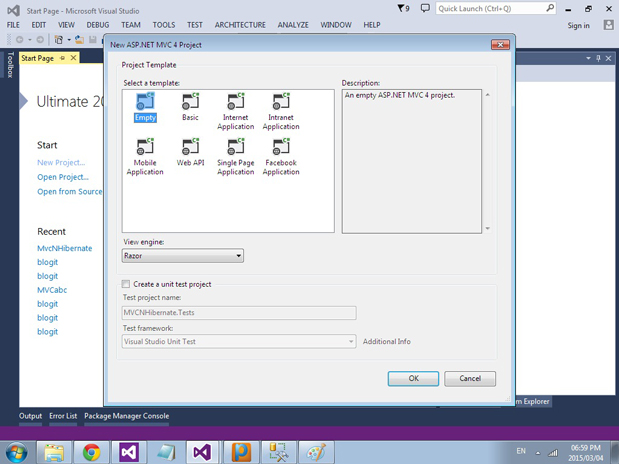This screenshot has height=464, width=619.
Task: Open the DEBUG menu
Action: coord(98,25)
